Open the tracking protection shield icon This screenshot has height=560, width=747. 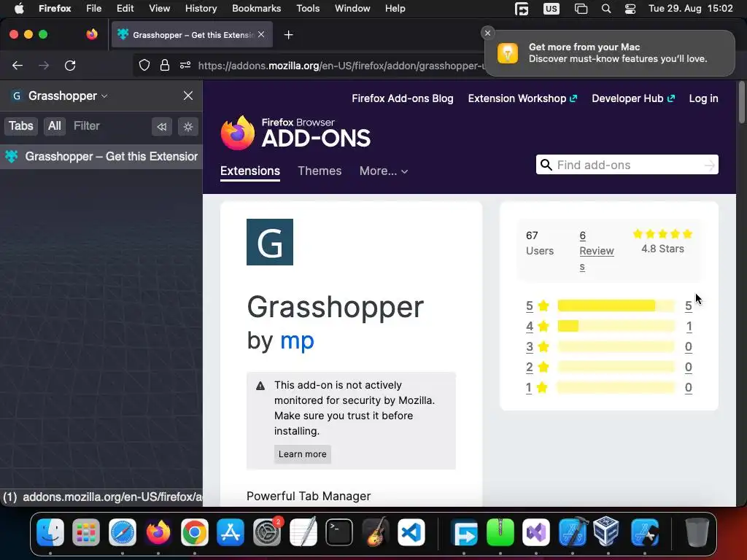tap(144, 65)
